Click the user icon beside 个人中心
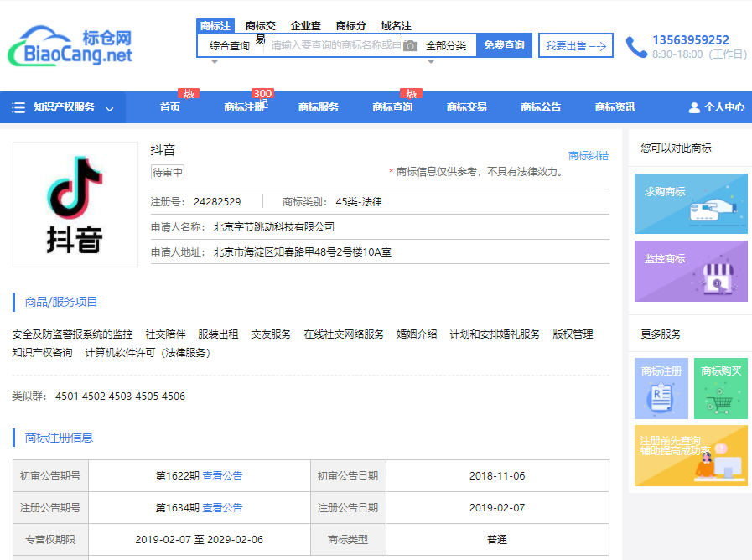Image resolution: width=752 pixels, height=560 pixels. tap(694, 107)
